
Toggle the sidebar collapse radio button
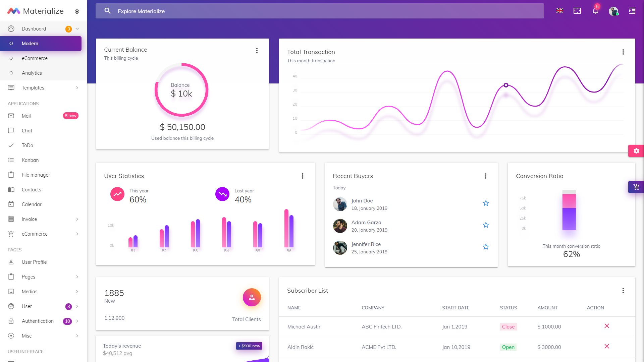pyautogui.click(x=77, y=11)
